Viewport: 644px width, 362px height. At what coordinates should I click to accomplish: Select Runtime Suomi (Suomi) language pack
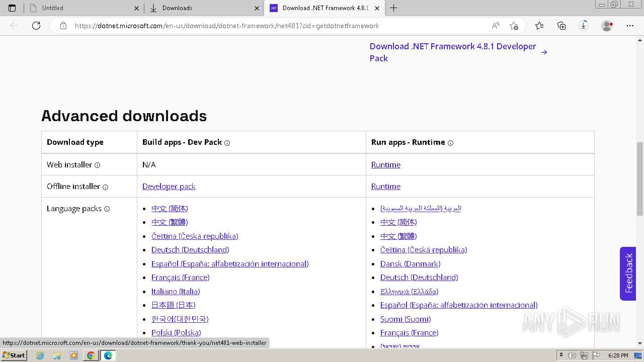pyautogui.click(x=406, y=319)
